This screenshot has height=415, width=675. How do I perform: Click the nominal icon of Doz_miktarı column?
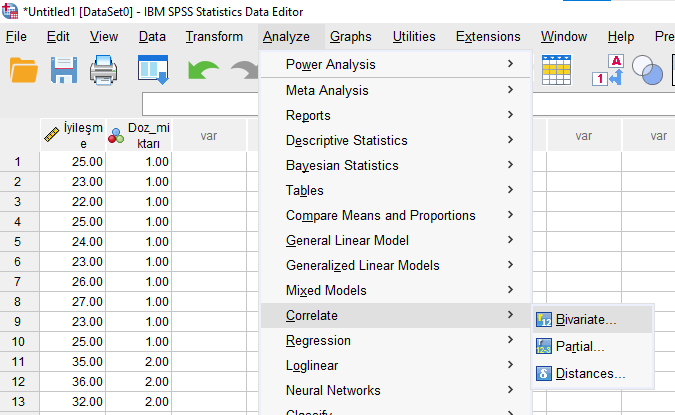click(116, 135)
